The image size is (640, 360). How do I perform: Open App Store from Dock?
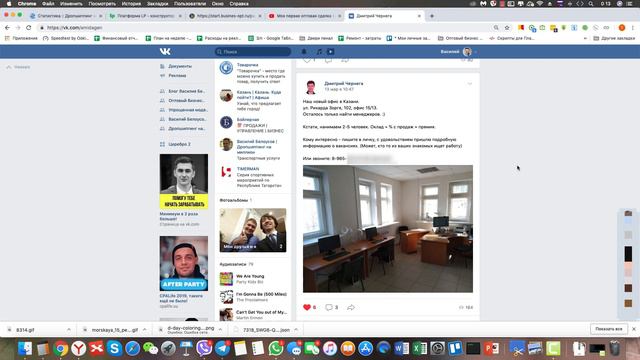click(x=366, y=349)
